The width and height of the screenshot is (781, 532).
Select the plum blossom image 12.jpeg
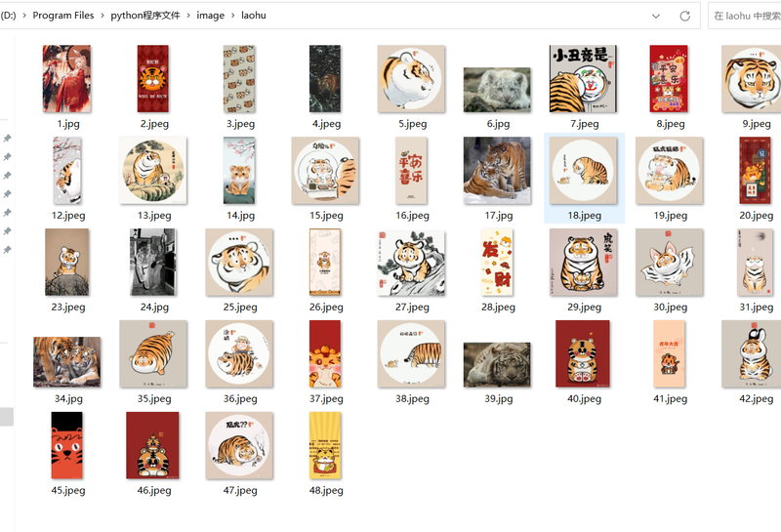66,171
